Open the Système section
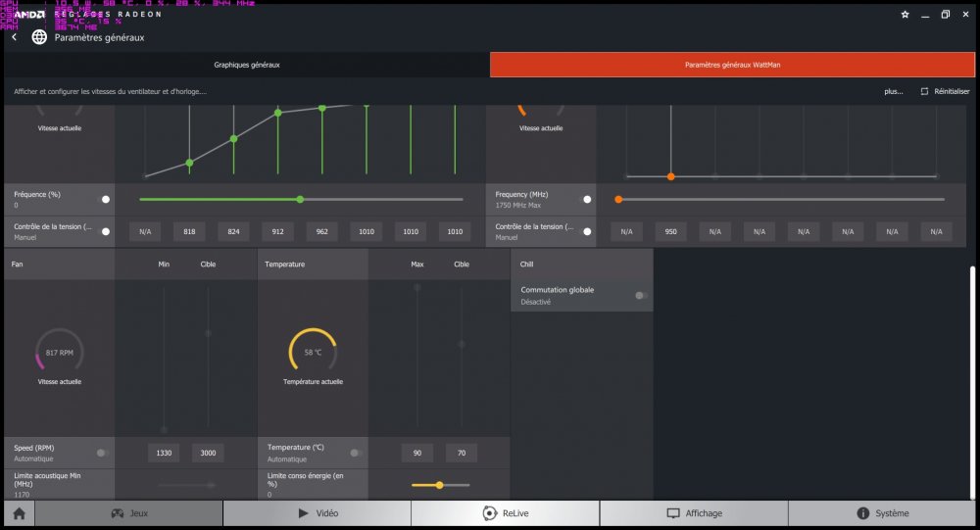This screenshot has height=530, width=980. coord(882,513)
